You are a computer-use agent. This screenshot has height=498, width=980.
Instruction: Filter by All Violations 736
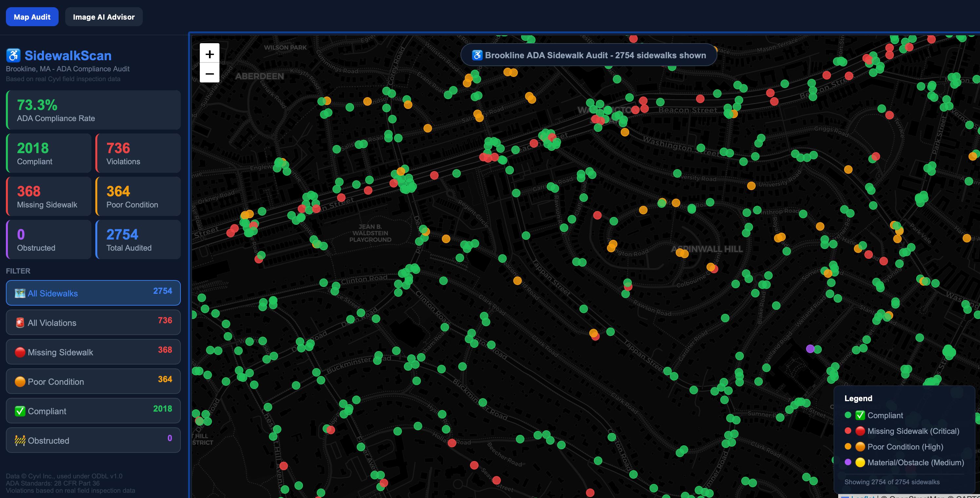click(x=93, y=322)
